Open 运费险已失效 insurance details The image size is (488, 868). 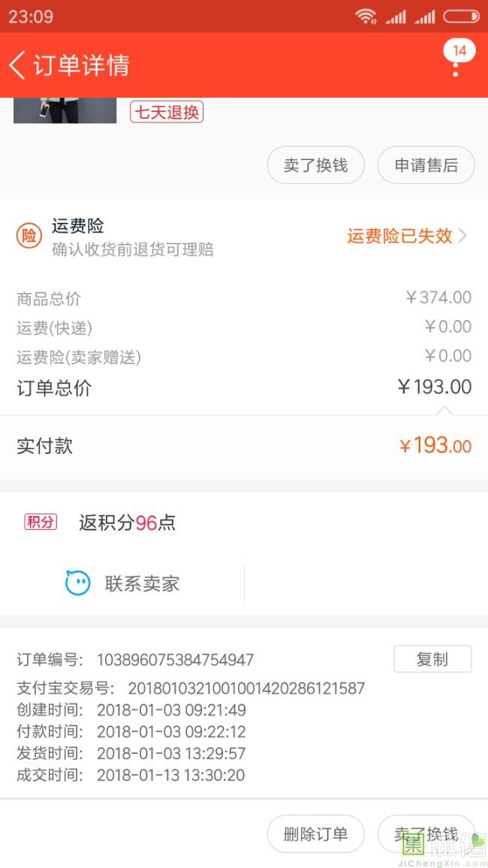pyautogui.click(x=399, y=236)
